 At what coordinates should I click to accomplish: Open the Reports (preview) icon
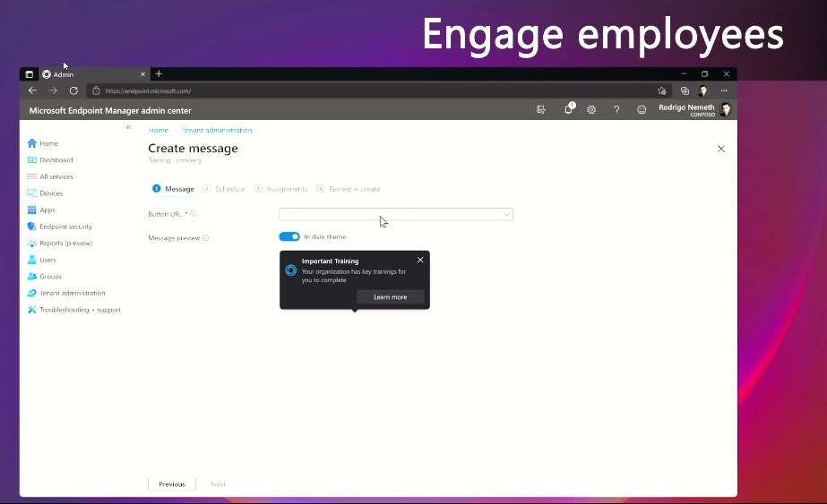(31, 243)
